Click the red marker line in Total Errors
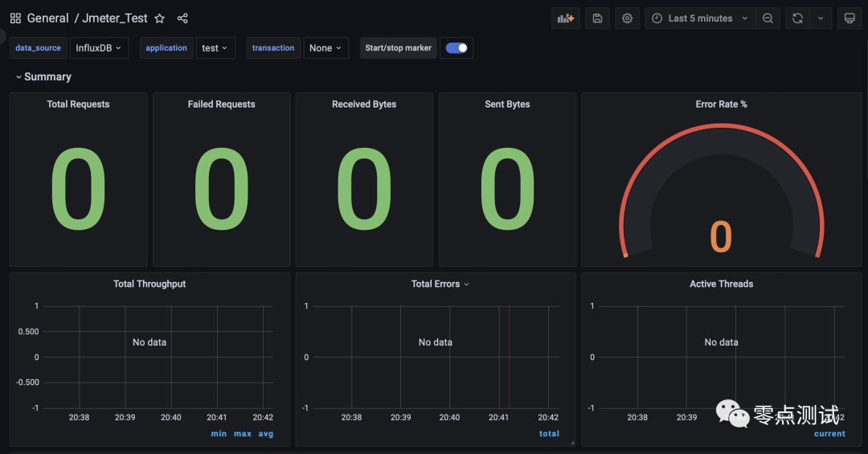 [510, 357]
